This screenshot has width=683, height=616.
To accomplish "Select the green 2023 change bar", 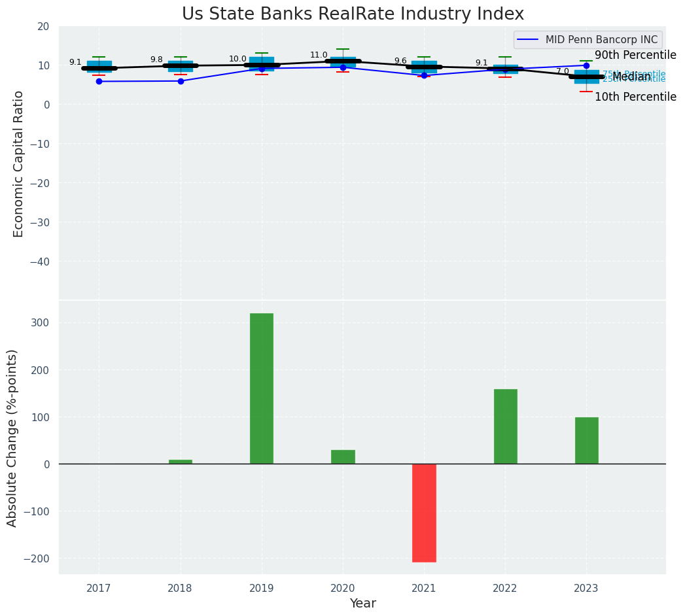I will [586, 440].
